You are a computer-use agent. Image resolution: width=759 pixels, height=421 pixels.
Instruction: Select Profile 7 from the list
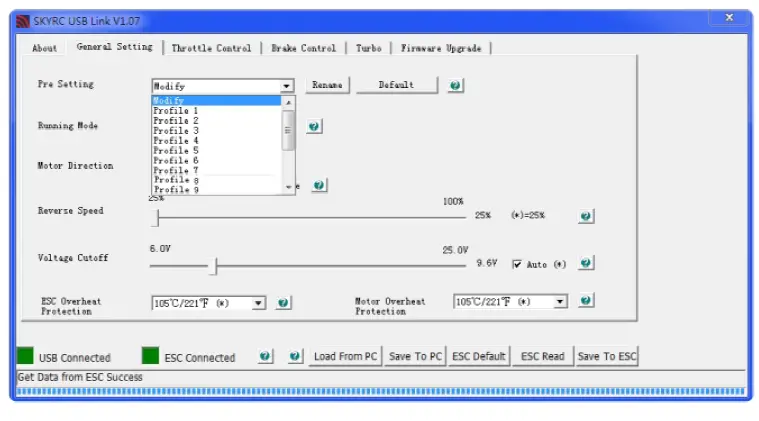point(216,170)
